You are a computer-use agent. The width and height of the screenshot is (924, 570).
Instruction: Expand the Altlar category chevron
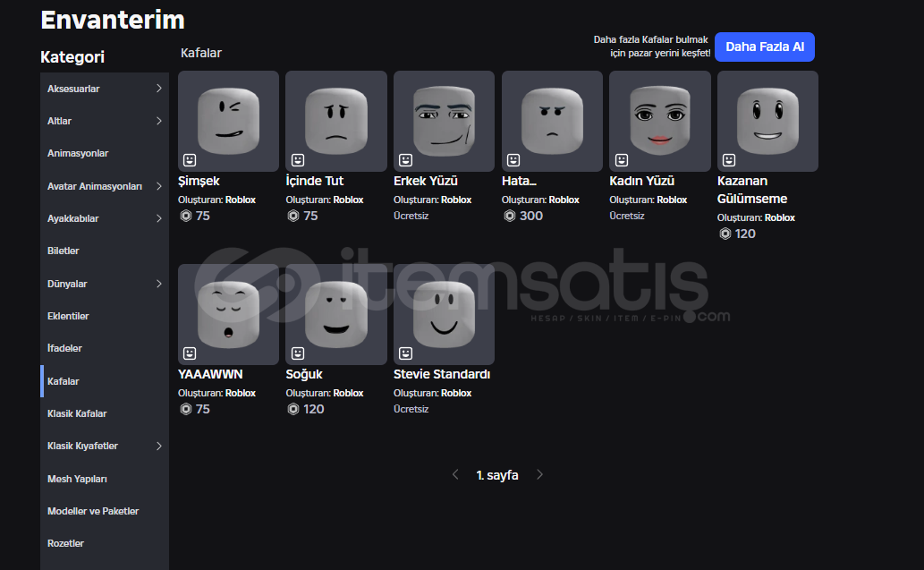point(158,121)
